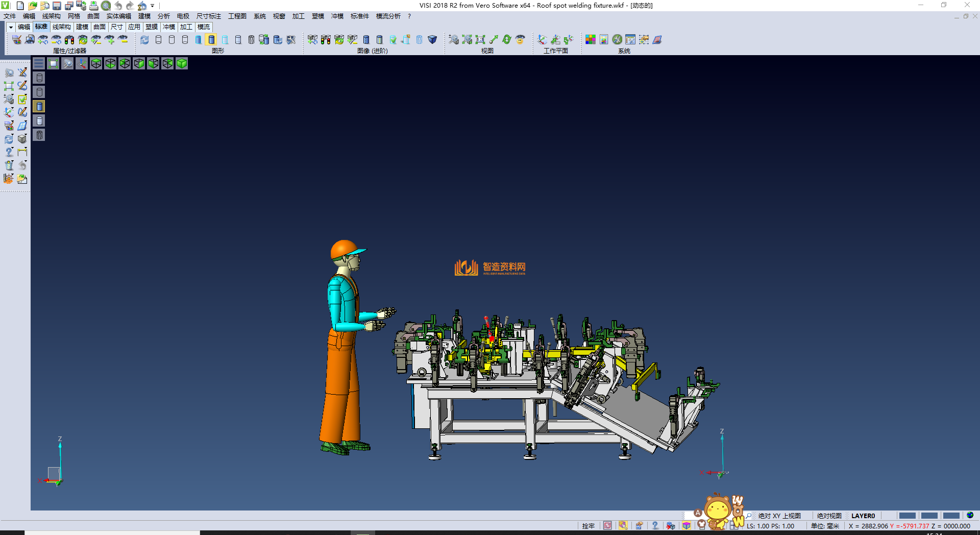Open the 文件 menu
980x535 pixels.
point(10,16)
